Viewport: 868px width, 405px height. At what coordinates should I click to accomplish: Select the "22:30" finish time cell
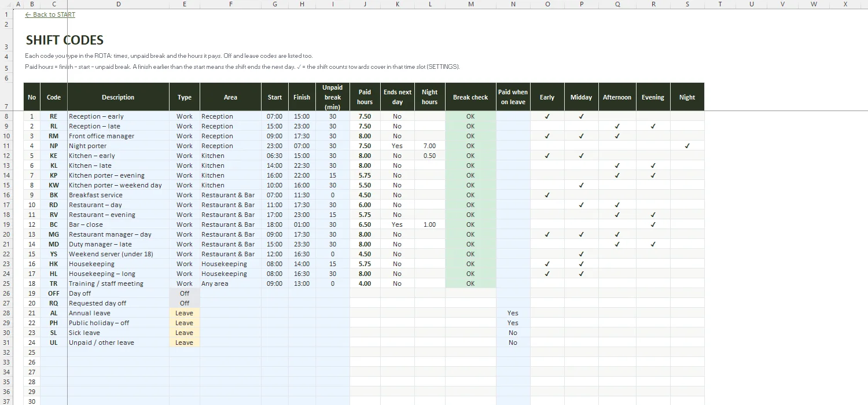302,165
